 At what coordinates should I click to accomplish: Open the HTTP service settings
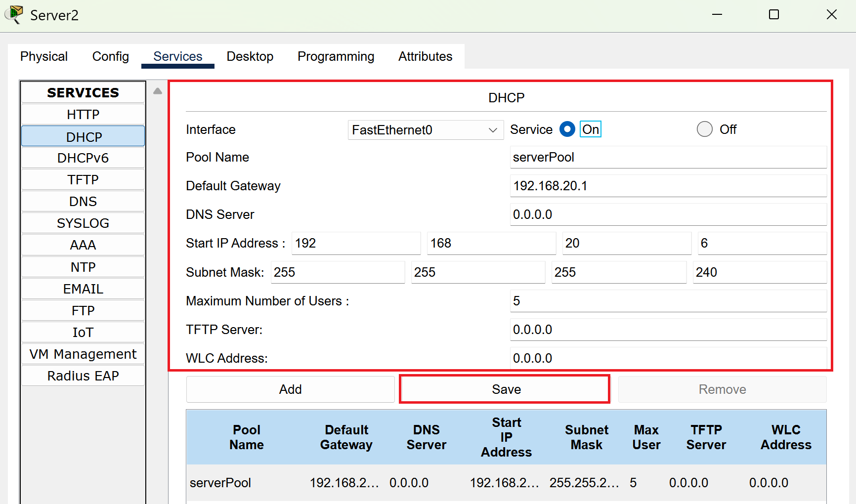click(x=83, y=115)
